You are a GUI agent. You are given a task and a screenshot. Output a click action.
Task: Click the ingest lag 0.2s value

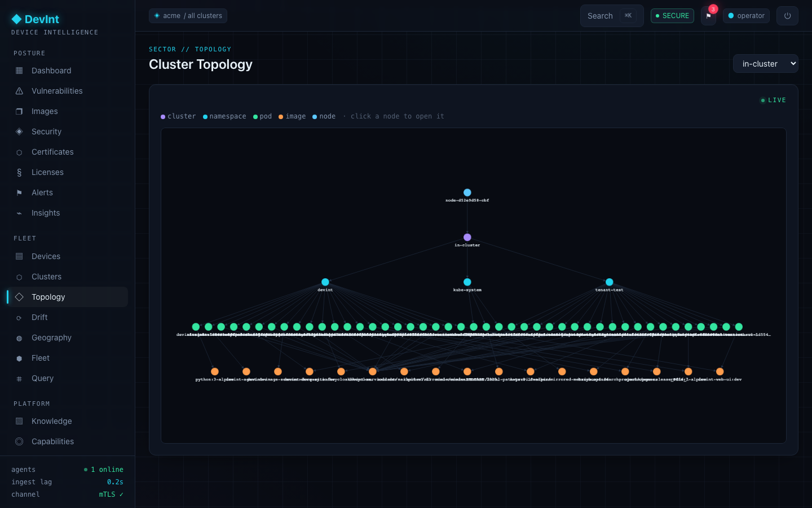[115, 482]
